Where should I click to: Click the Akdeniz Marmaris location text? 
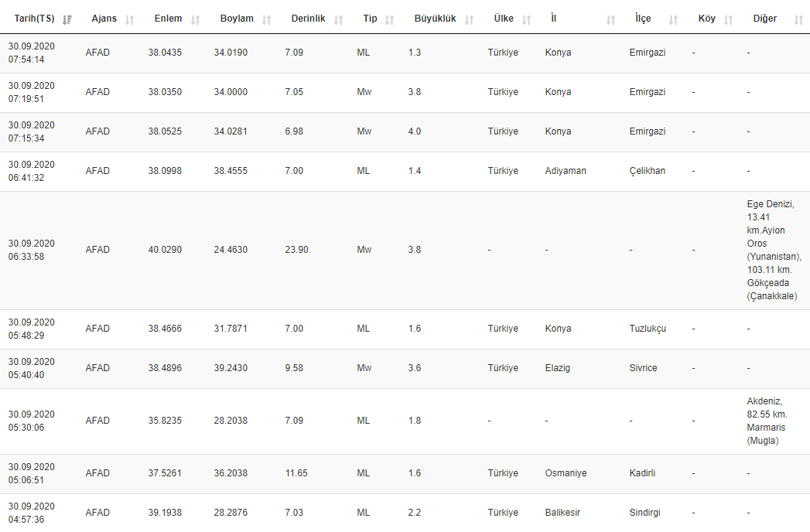tap(767, 421)
